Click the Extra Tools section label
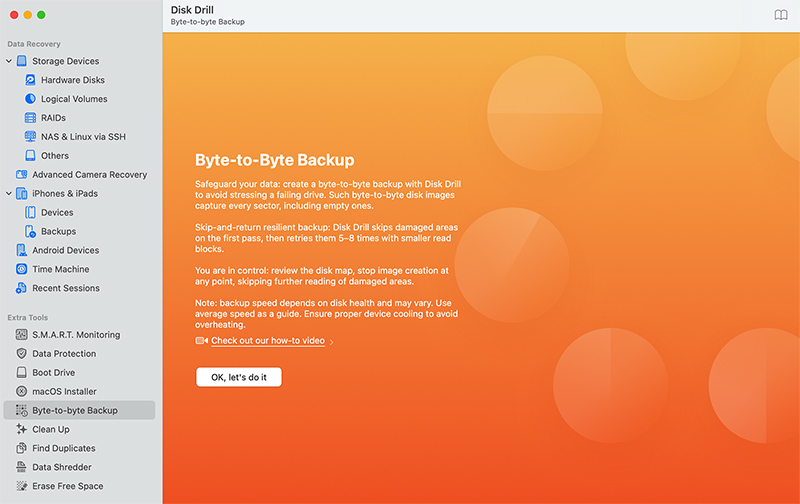This screenshot has height=504, width=800. pos(28,317)
